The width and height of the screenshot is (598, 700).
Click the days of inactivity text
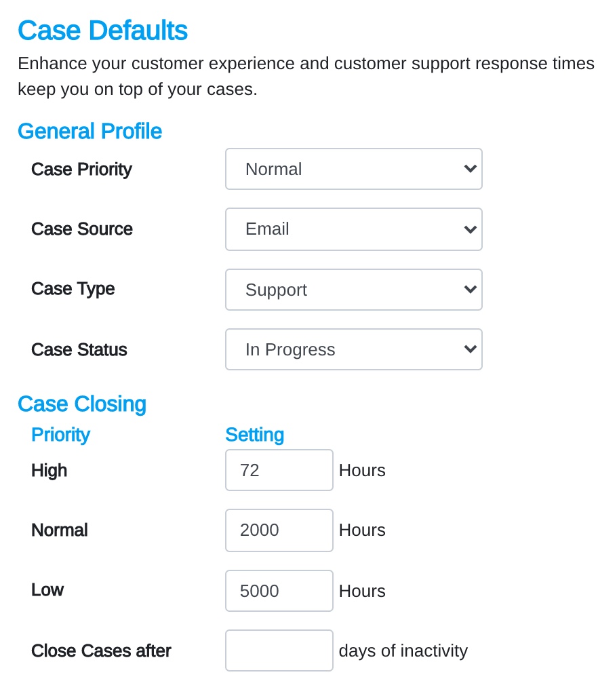point(403,651)
